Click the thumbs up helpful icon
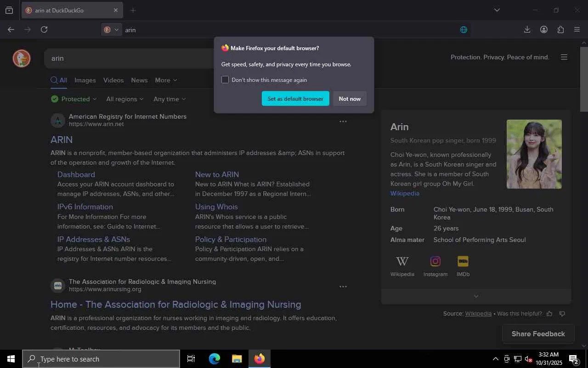 pyautogui.click(x=549, y=314)
